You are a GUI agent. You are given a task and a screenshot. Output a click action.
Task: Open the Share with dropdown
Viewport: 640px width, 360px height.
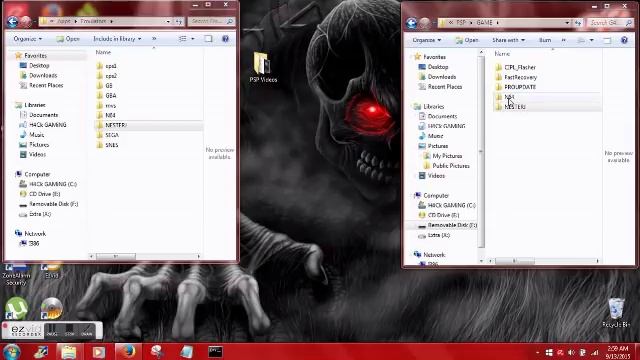point(508,40)
